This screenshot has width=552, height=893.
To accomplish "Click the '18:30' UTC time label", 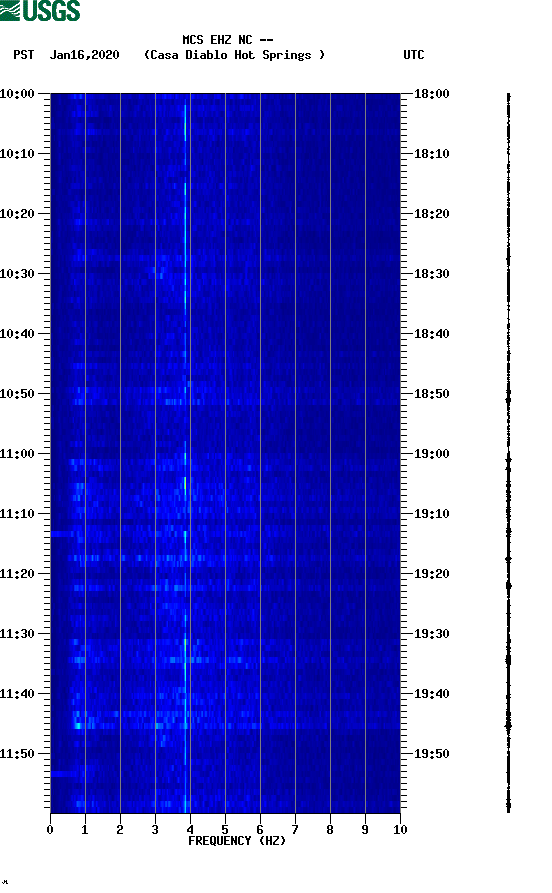I will 432,274.
